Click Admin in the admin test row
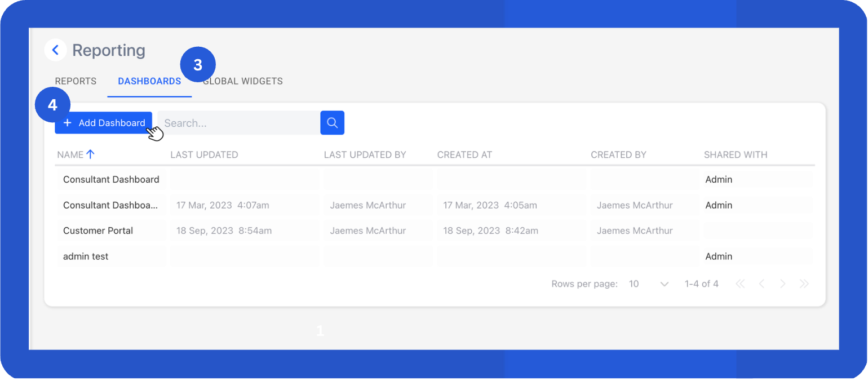The image size is (868, 381). tap(719, 256)
